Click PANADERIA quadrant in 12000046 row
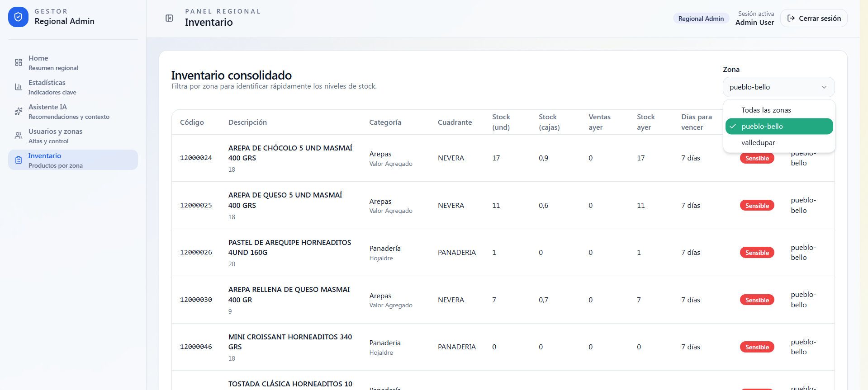Image resolution: width=868 pixels, height=390 pixels. (x=457, y=347)
